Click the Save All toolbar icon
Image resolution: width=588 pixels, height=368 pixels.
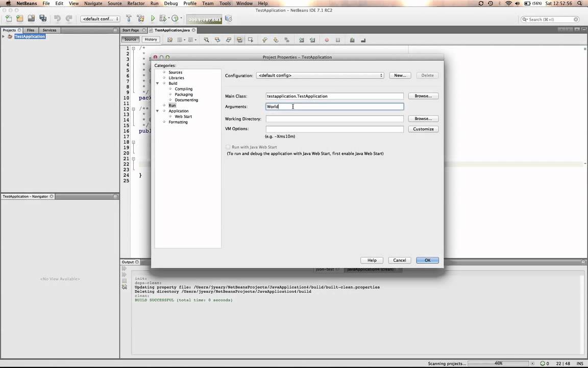43,18
